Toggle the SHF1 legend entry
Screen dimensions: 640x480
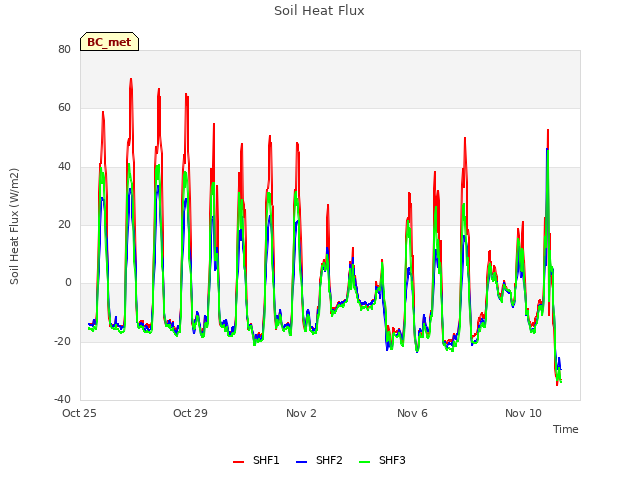click(x=256, y=460)
